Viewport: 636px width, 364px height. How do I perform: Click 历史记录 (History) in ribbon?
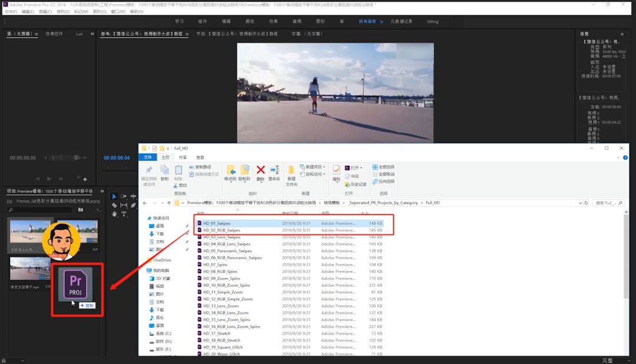coord(356,184)
